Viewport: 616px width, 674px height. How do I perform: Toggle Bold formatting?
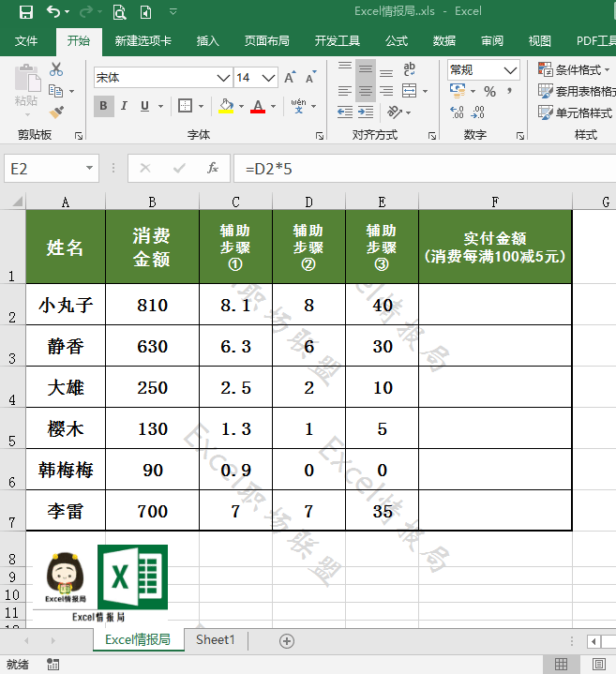tap(103, 106)
